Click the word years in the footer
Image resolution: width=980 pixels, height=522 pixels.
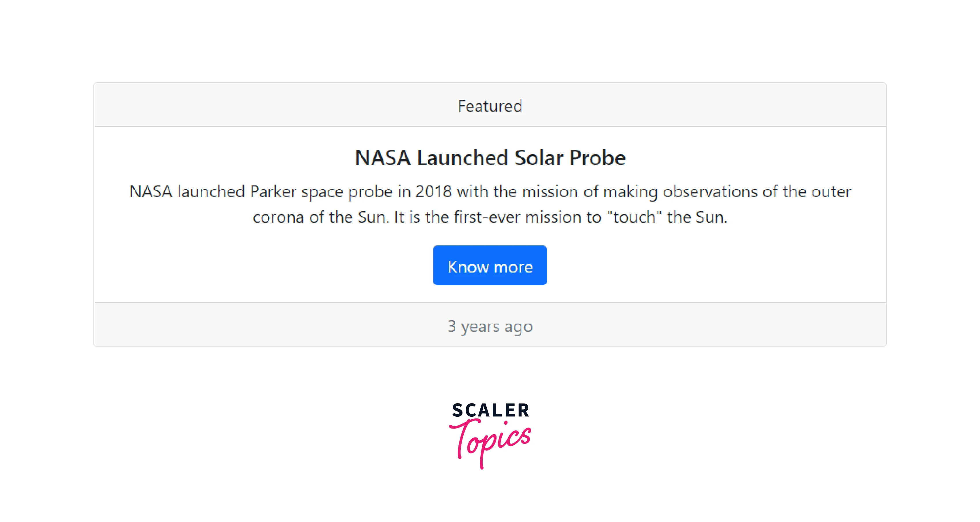click(480, 326)
